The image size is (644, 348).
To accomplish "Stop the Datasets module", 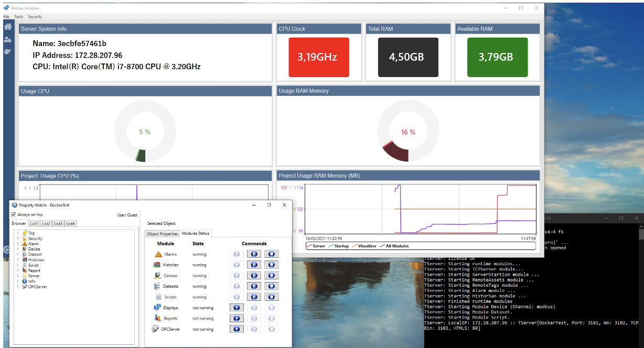I will [x=271, y=286].
